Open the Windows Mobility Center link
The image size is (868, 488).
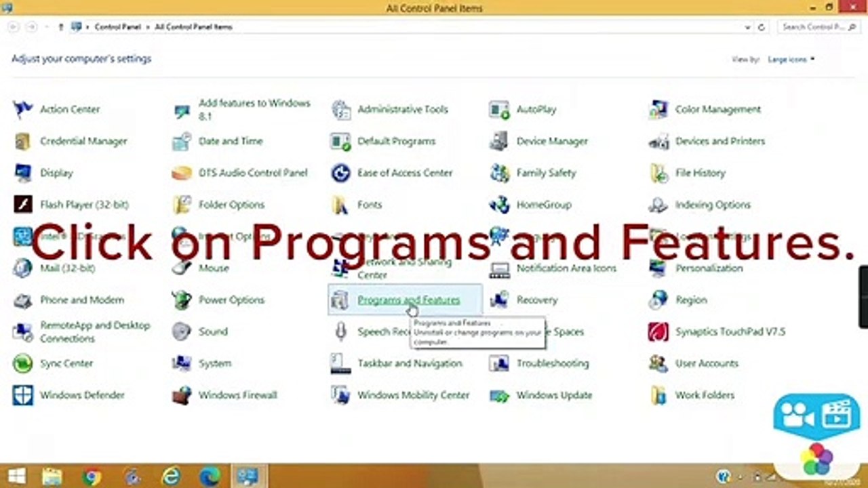tap(414, 395)
